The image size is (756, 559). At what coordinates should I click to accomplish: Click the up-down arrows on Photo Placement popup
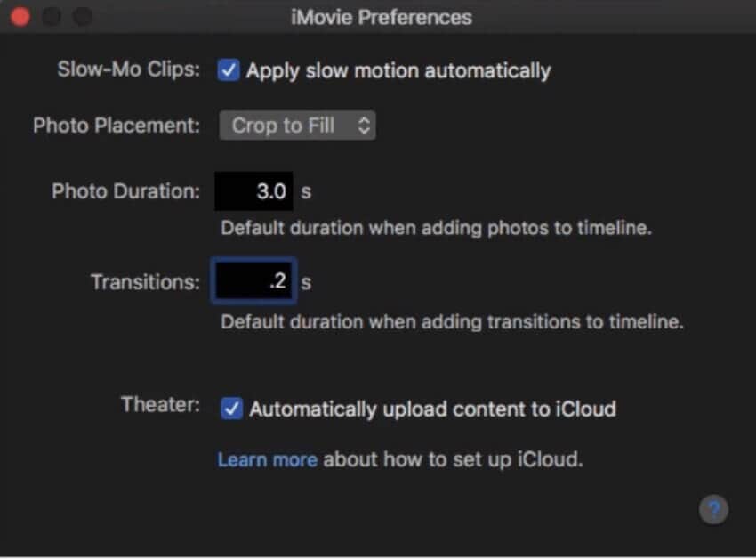pos(363,126)
